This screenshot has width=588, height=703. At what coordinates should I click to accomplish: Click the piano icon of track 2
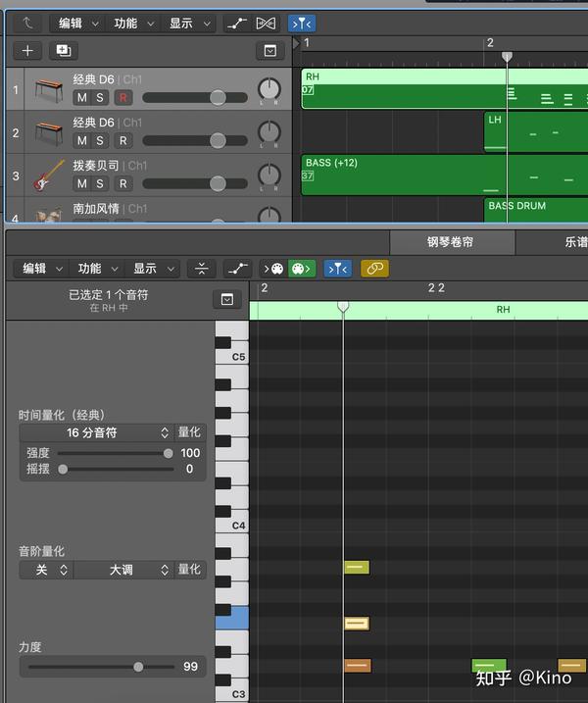[x=48, y=132]
